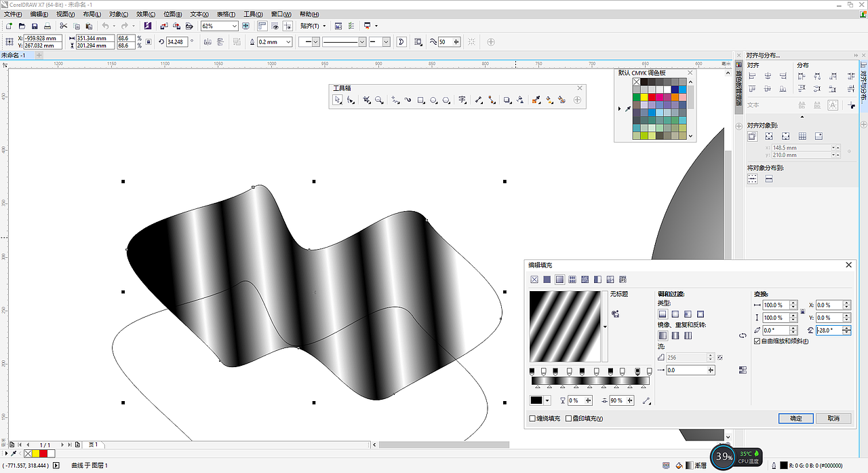Select linear fountain fill type
Viewport: 868px width, 473px height.
pos(663,314)
